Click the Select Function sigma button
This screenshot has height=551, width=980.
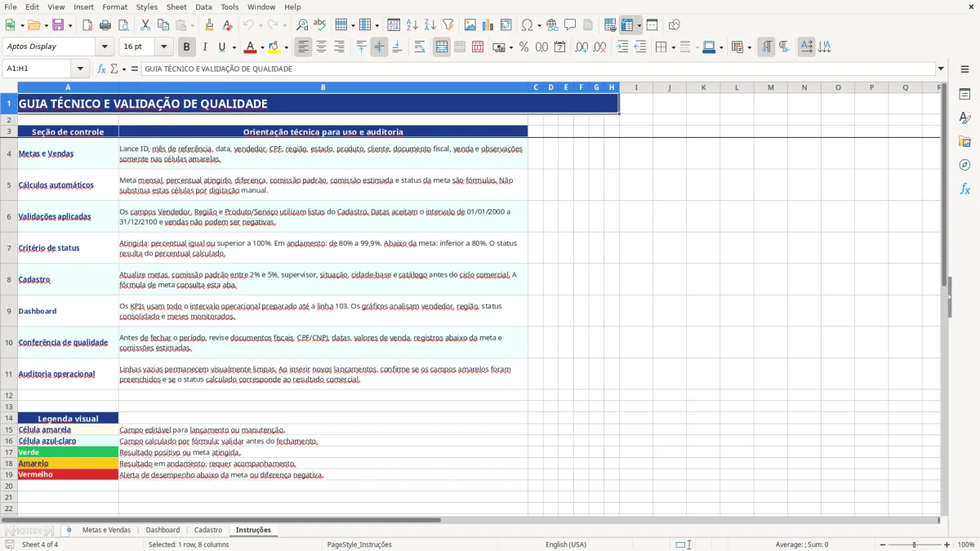pos(114,69)
